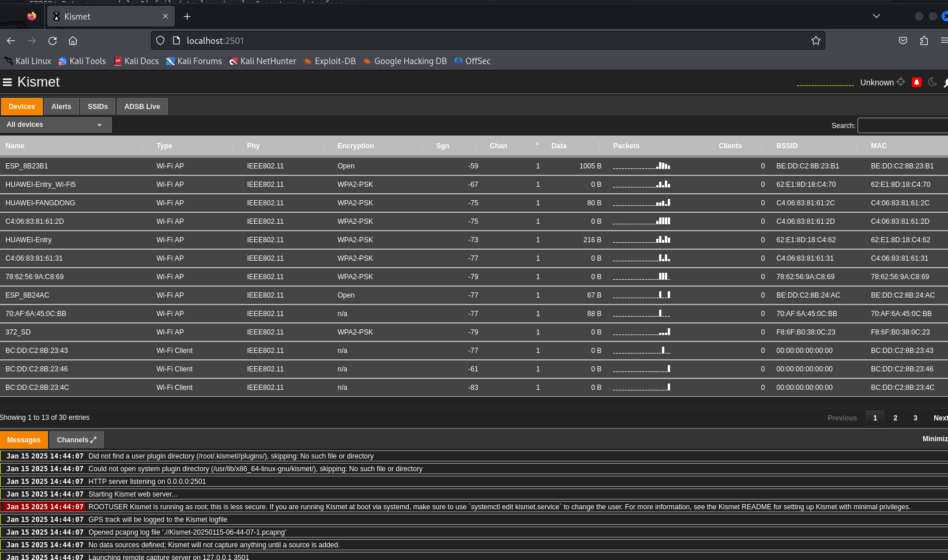
Task: Open Exploit-DB bookmark
Action: (329, 61)
